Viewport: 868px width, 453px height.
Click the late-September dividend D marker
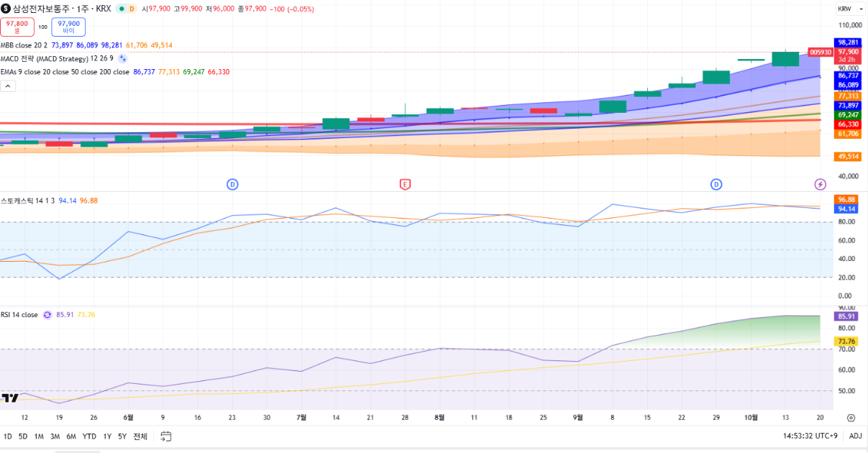[x=716, y=184]
